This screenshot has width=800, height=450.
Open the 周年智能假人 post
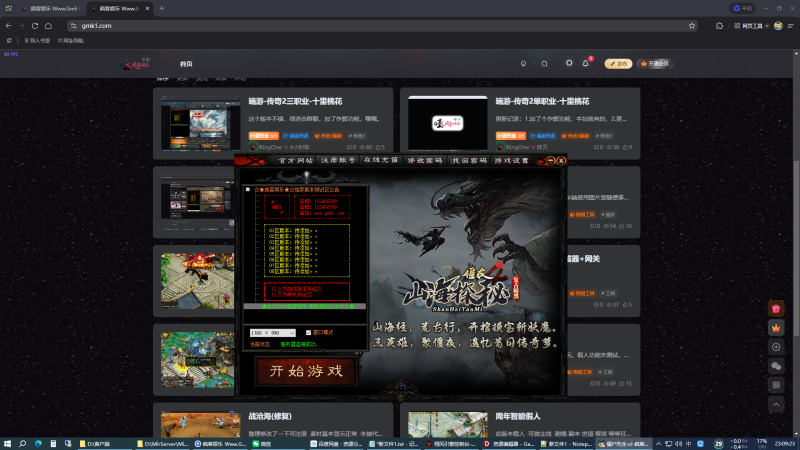517,416
